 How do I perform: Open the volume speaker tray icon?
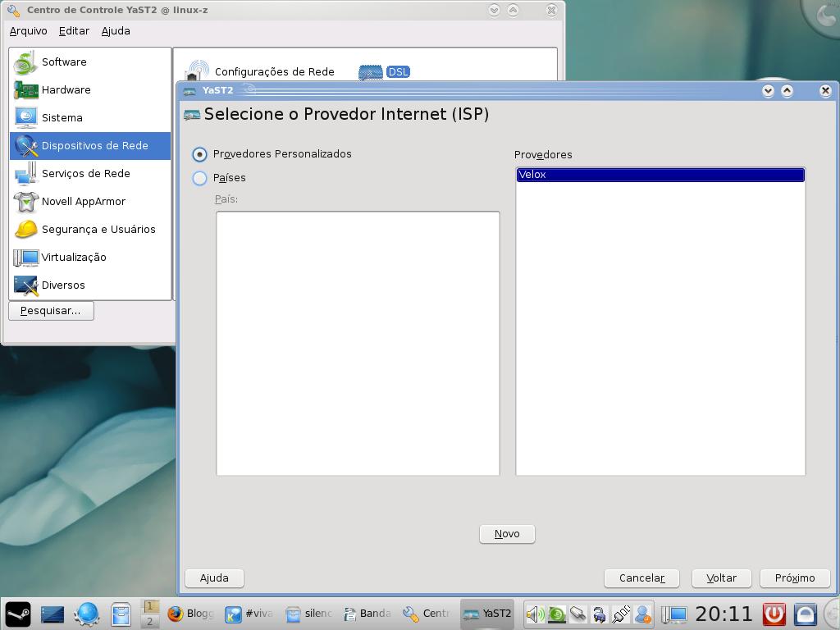coord(535,614)
